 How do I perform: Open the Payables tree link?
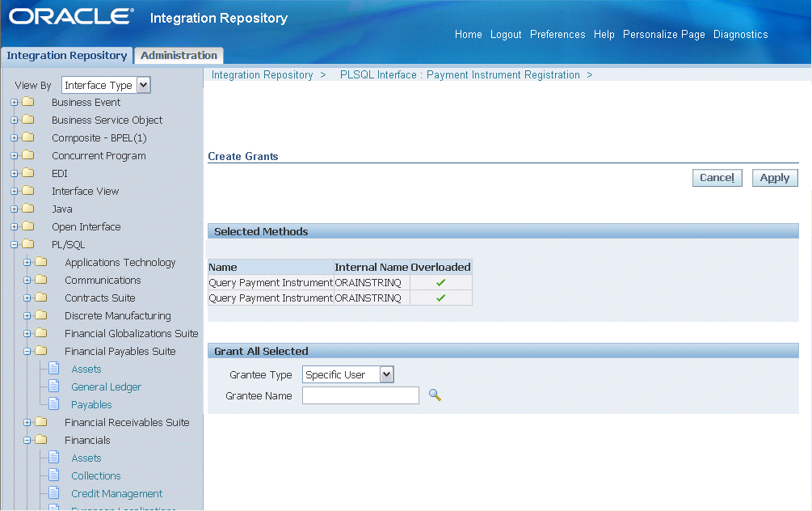tap(91, 404)
